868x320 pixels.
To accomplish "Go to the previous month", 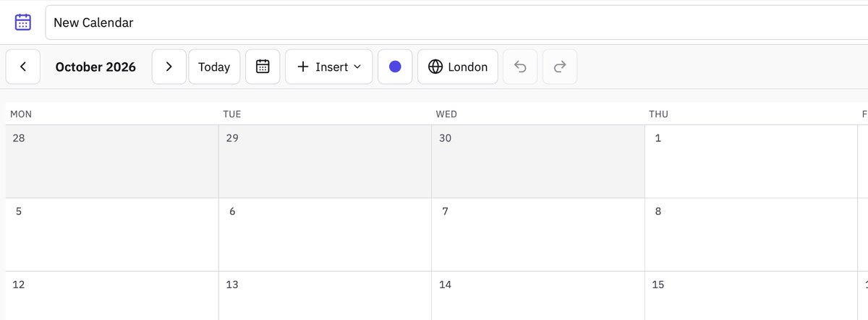I will pos(23,67).
